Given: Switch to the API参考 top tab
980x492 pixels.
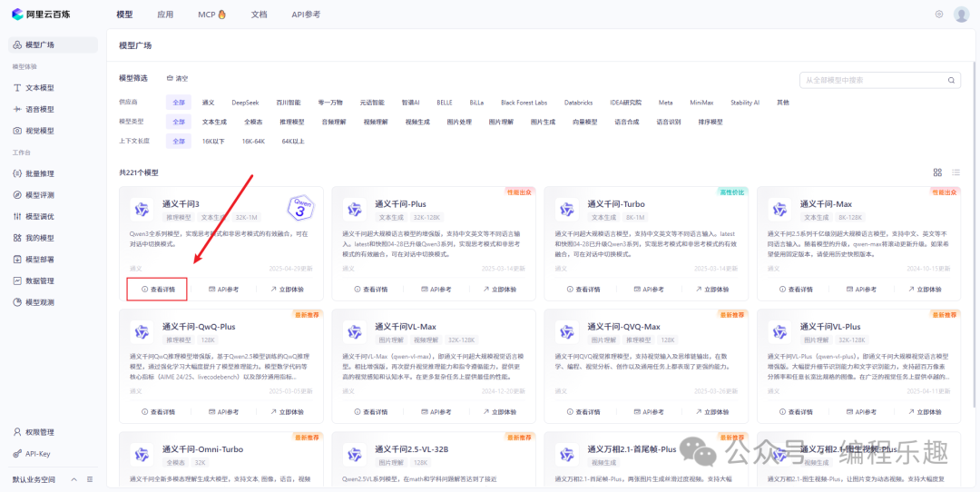Looking at the screenshot, I should [x=306, y=15].
